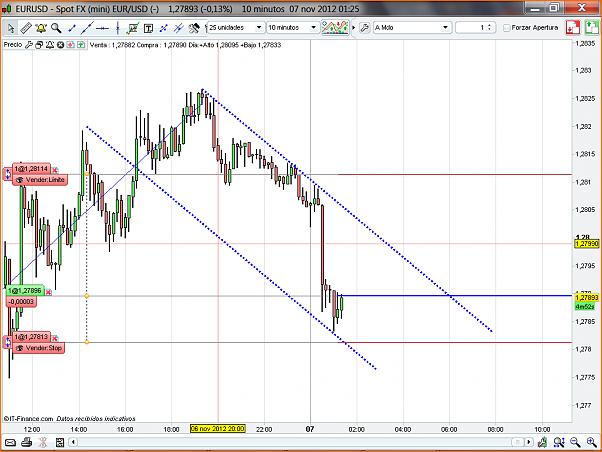The image size is (602, 452).
Task: Click the quantity input field showing 1
Action: (471, 28)
